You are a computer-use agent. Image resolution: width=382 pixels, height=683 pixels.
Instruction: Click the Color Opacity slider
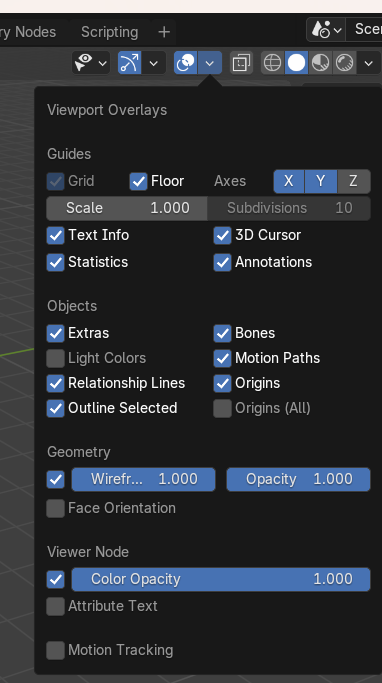[x=221, y=579]
